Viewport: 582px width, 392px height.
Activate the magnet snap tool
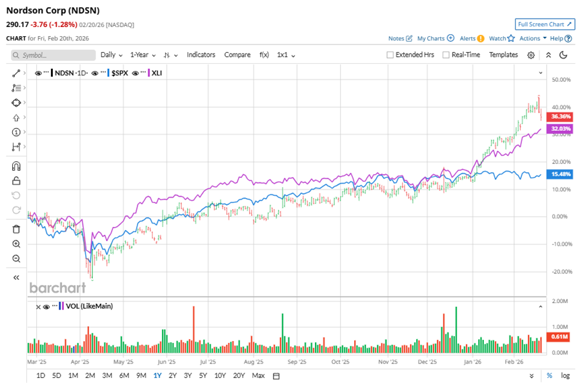15,166
